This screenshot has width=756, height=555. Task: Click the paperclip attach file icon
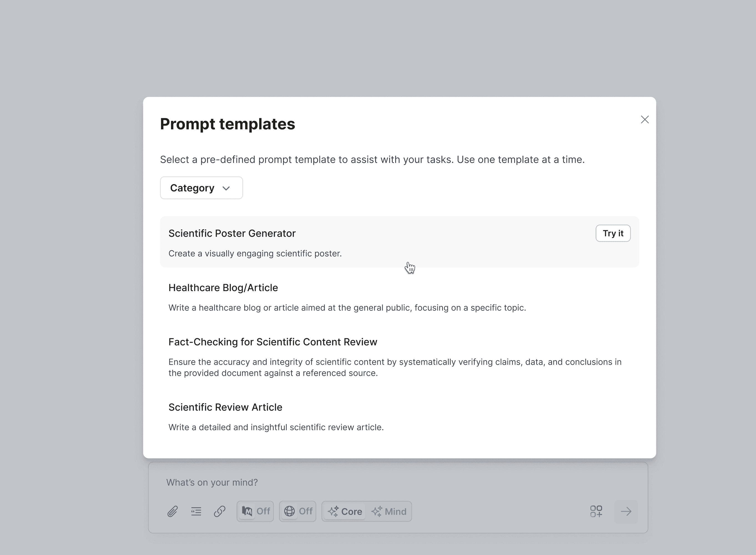click(x=172, y=511)
